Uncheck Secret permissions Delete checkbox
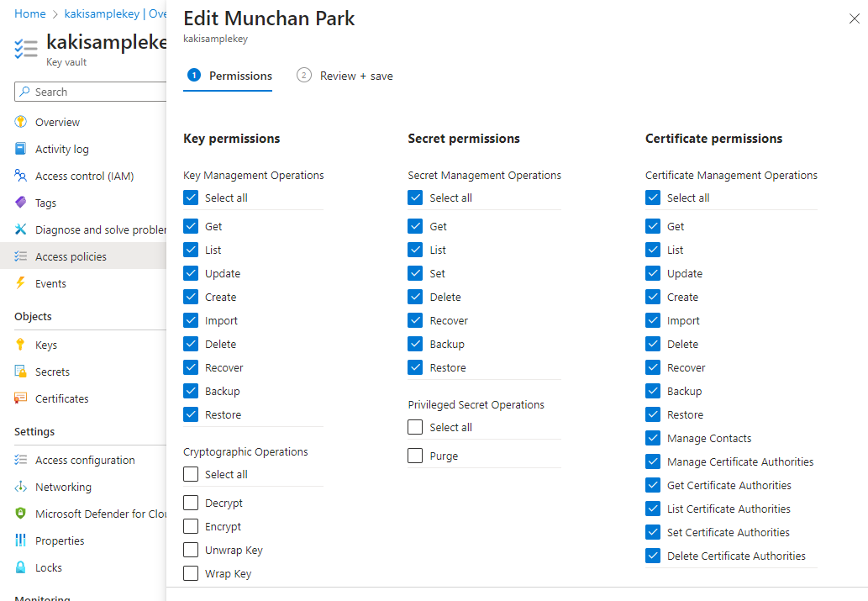Image resolution: width=868 pixels, height=601 pixels. pos(415,297)
